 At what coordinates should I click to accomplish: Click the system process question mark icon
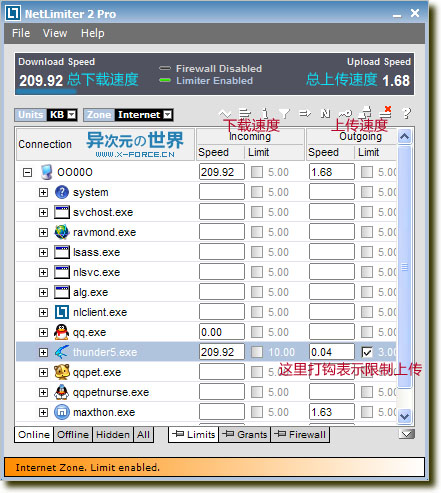point(62,192)
